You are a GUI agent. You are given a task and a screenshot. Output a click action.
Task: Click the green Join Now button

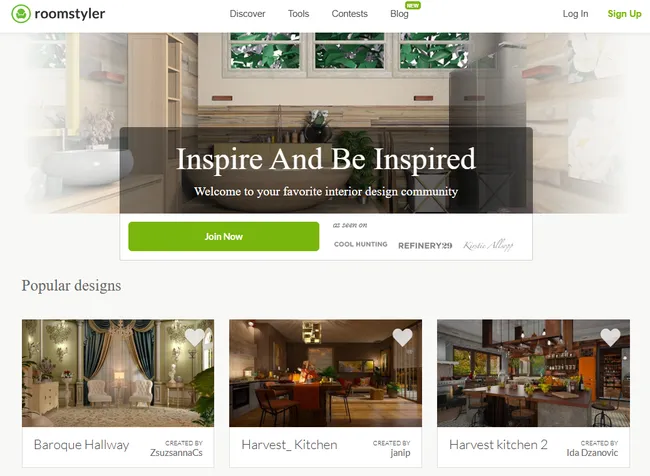click(224, 236)
